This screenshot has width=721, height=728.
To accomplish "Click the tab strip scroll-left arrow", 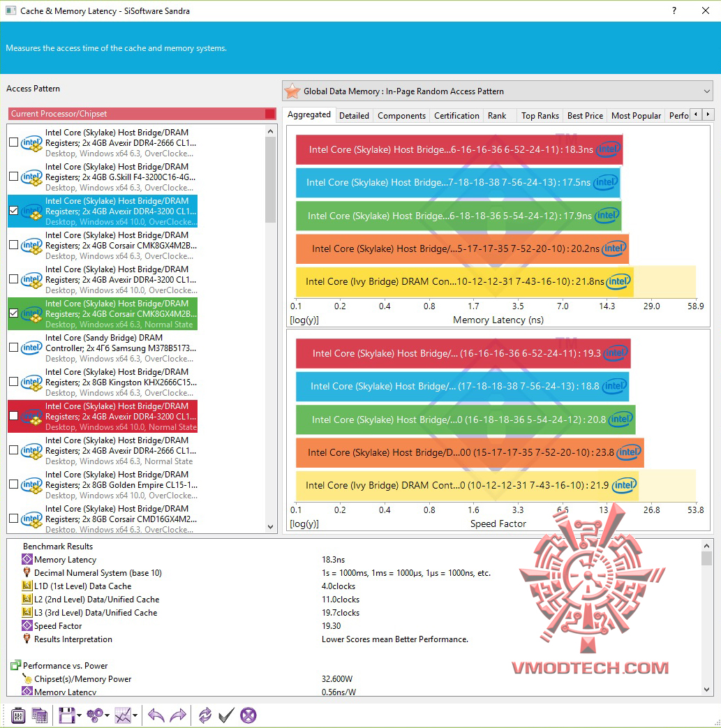I will (695, 114).
